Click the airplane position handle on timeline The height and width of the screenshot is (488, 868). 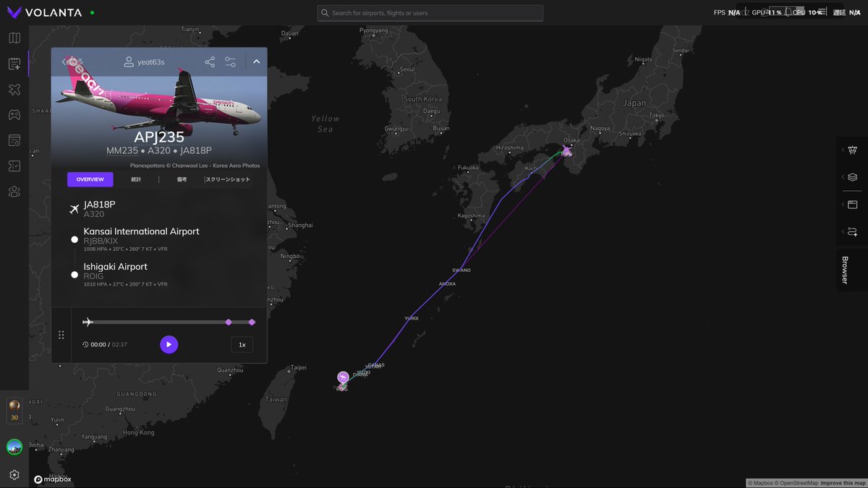click(88, 322)
